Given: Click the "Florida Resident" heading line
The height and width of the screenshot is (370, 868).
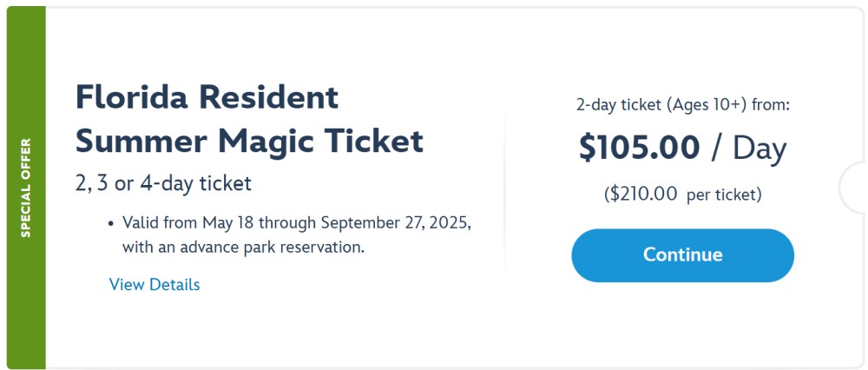Looking at the screenshot, I should pyautogui.click(x=207, y=97).
